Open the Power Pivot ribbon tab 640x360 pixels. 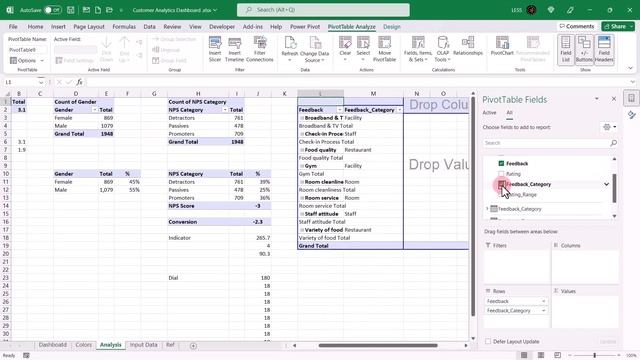[x=305, y=27]
